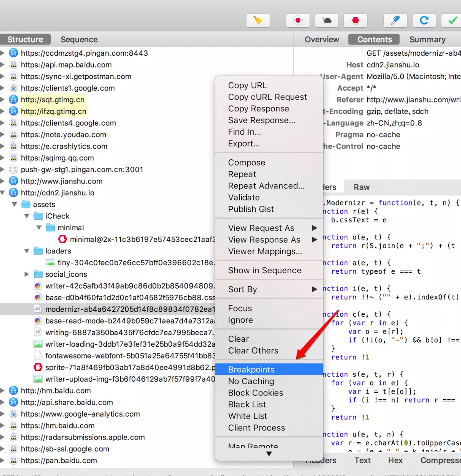
Task: Open the Text response tab
Action: pos(362,460)
